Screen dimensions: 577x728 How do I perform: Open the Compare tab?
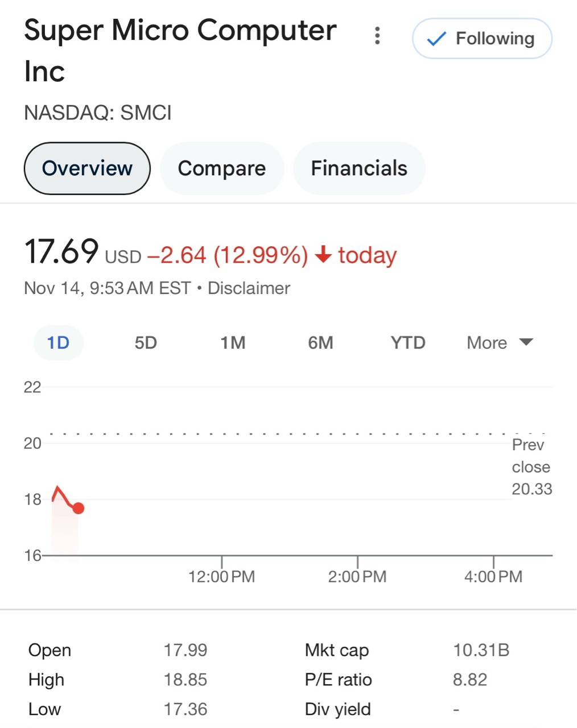(221, 168)
